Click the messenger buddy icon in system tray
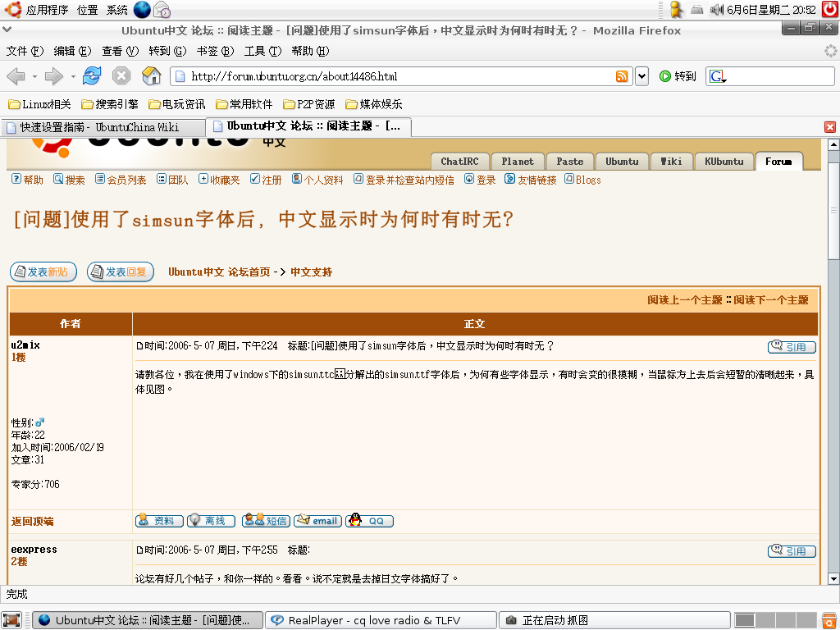 (x=677, y=10)
